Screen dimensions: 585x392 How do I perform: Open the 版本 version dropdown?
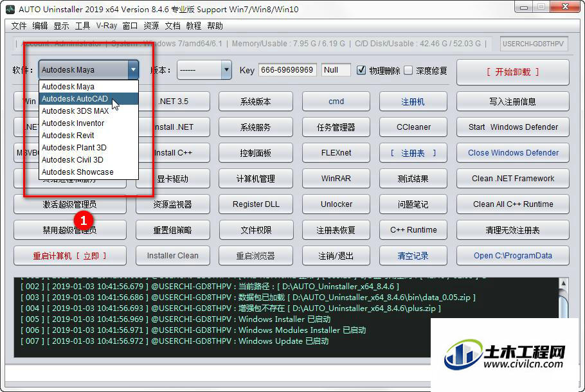(x=204, y=70)
